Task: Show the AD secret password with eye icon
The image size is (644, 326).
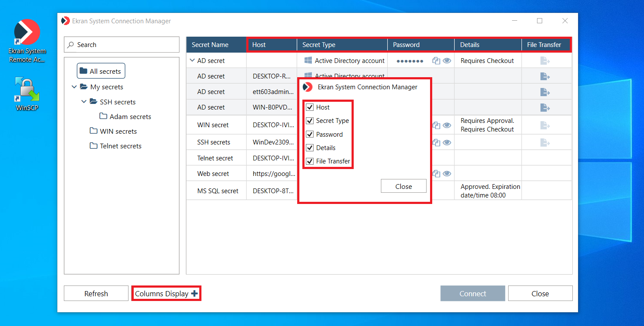Action: pos(447,61)
